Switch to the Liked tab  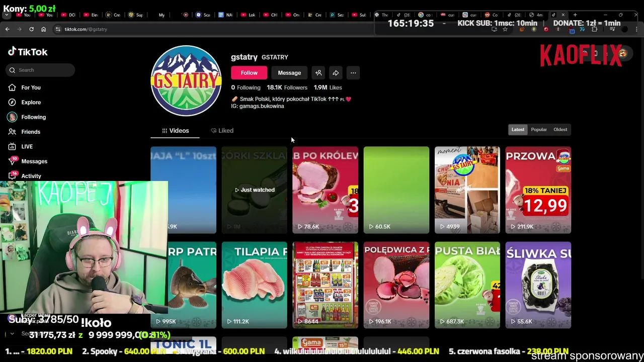point(222,131)
